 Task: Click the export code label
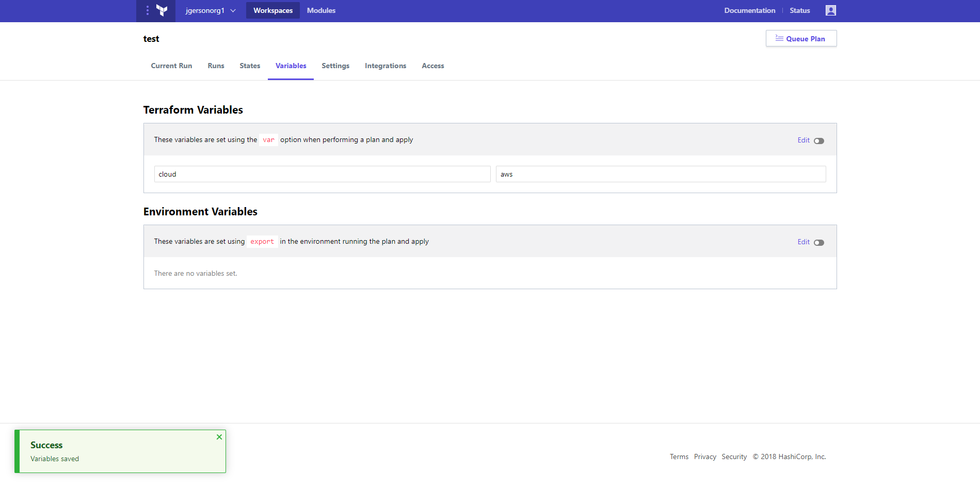[262, 242]
